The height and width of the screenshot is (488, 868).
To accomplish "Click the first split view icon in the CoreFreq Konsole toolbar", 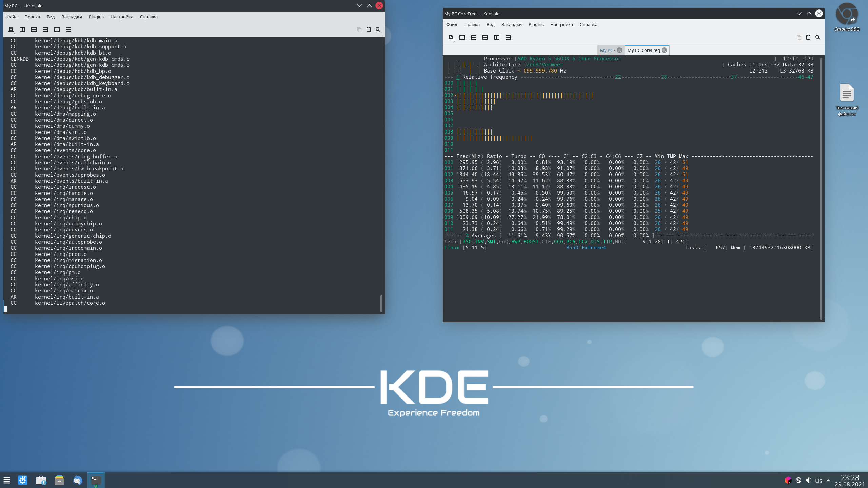I will point(462,37).
